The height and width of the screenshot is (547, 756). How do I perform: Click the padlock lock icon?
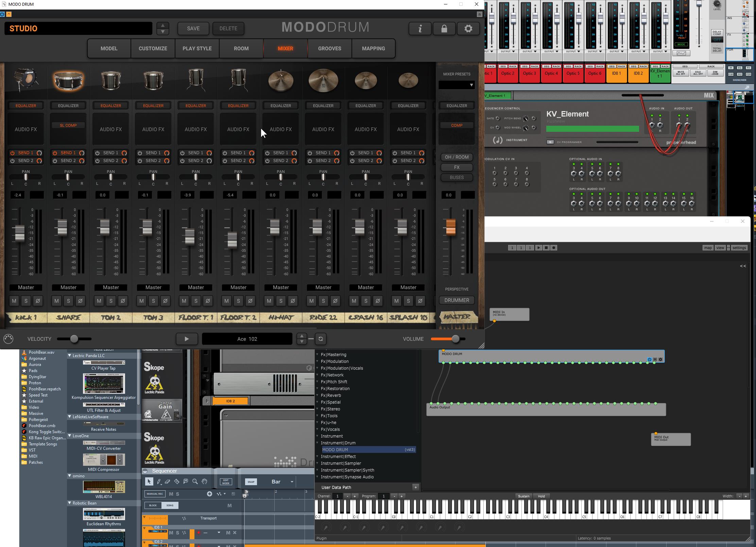pyautogui.click(x=444, y=29)
